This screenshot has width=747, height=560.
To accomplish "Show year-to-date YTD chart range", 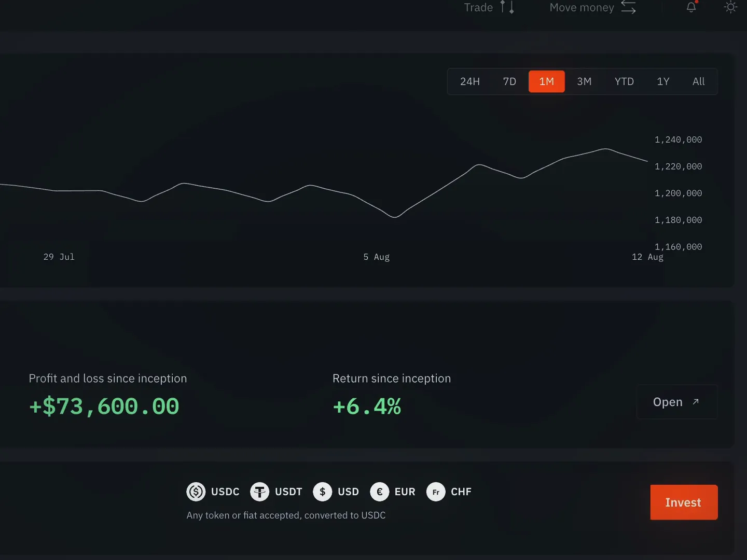I will click(624, 81).
